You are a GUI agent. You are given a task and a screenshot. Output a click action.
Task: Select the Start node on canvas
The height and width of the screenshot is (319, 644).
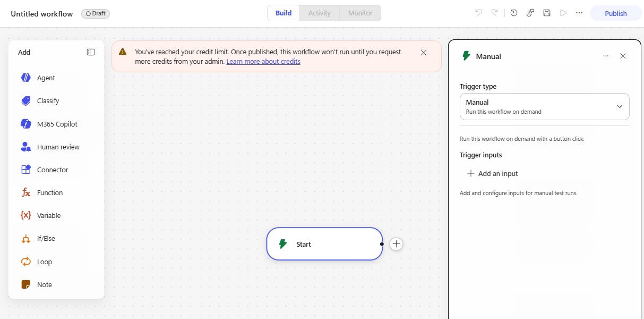pos(324,244)
